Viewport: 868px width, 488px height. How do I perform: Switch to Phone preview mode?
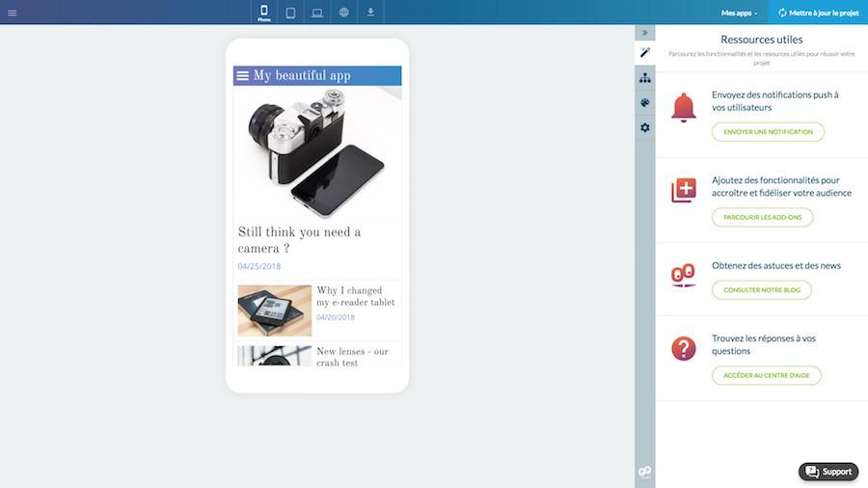click(264, 13)
